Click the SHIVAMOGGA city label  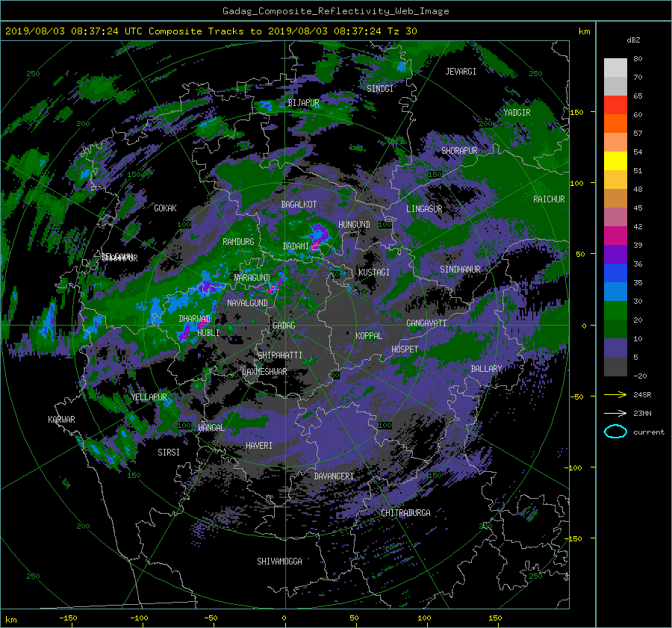pyautogui.click(x=279, y=562)
